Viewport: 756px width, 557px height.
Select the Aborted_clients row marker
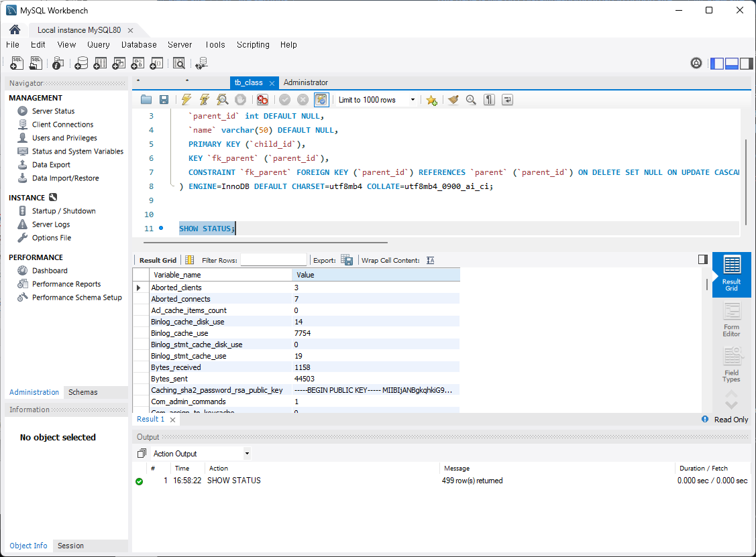[x=140, y=288]
